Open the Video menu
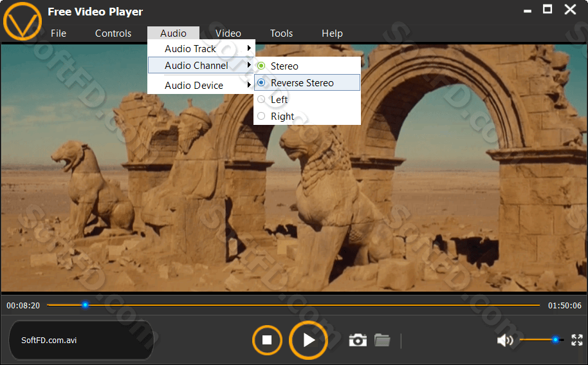 click(228, 33)
